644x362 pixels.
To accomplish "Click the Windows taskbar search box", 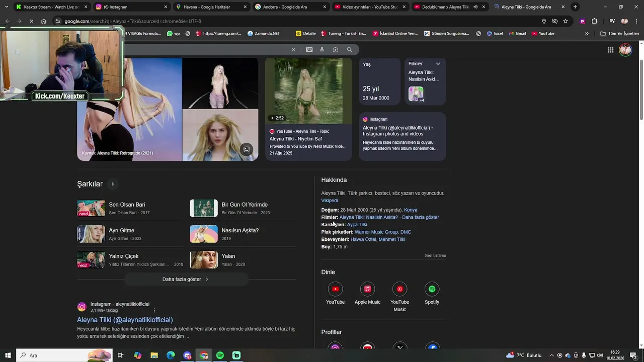I will (64, 355).
